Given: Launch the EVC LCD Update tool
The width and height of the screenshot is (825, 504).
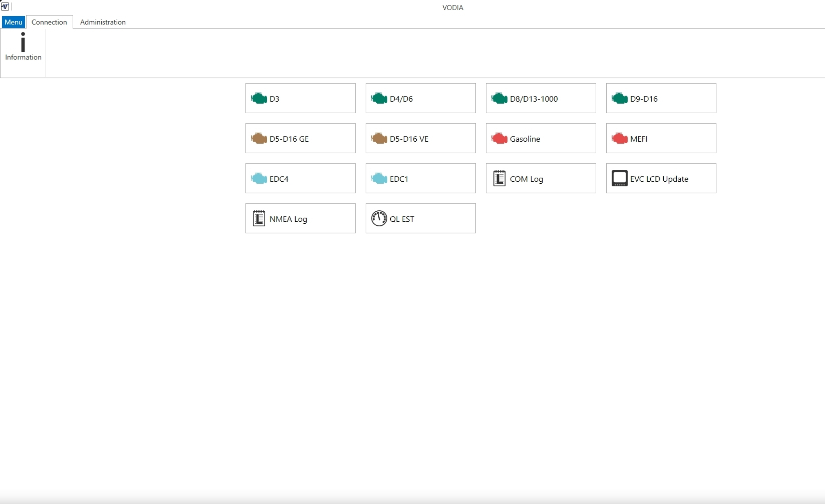Looking at the screenshot, I should pyautogui.click(x=660, y=178).
